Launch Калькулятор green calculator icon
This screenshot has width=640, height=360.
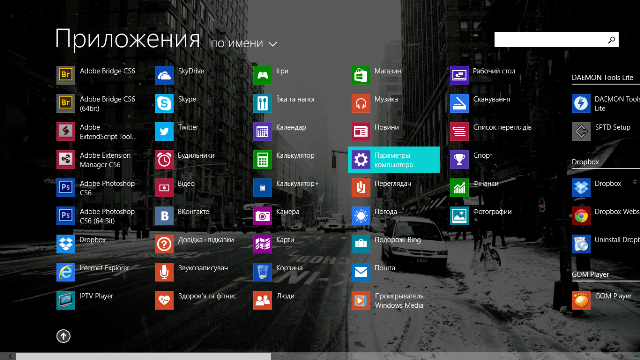tap(262, 160)
